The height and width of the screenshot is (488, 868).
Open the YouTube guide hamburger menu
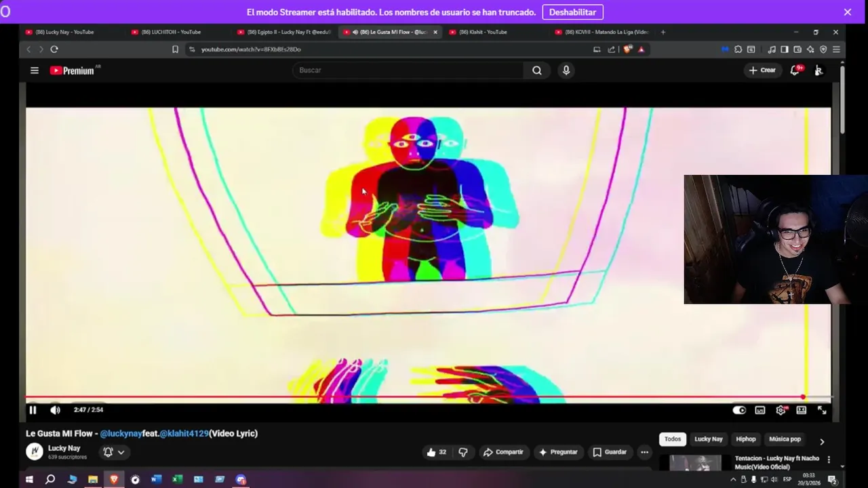35,70
